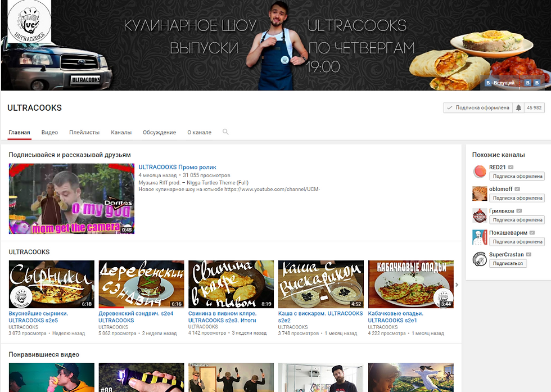Click the notification bell icon
The height and width of the screenshot is (392, 551).
coord(518,108)
